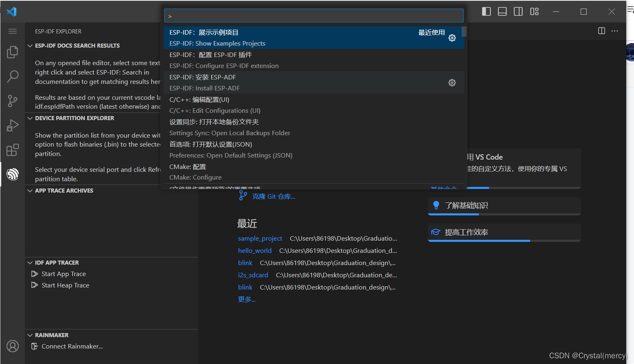Click the lightbulb icon of learn fundamentals
634x364 pixels.
coord(436,205)
